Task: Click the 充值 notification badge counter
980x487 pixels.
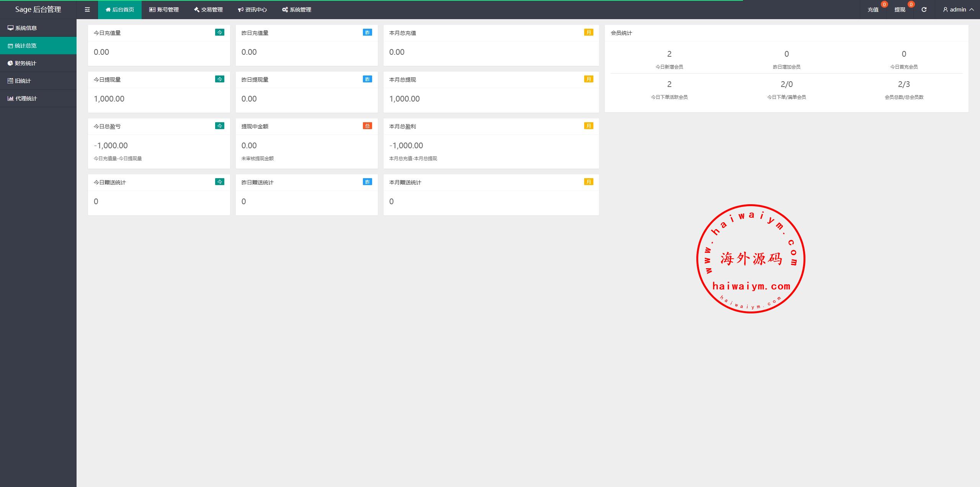Action: pos(884,5)
